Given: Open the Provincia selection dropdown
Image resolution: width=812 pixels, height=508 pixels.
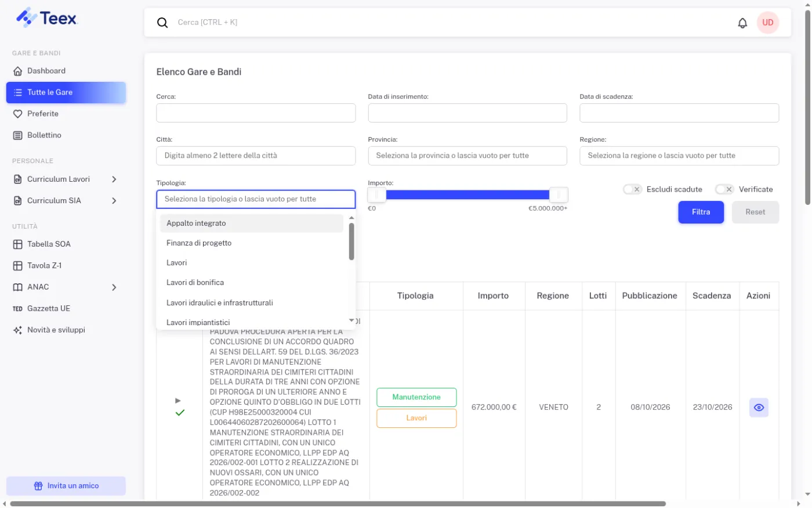Looking at the screenshot, I should (x=467, y=156).
